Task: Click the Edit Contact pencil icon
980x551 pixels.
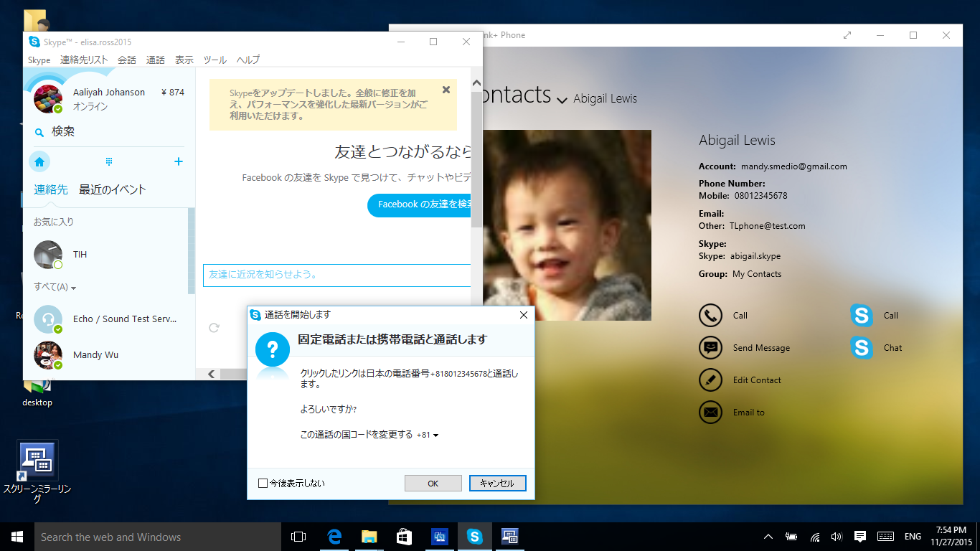Action: [x=710, y=380]
